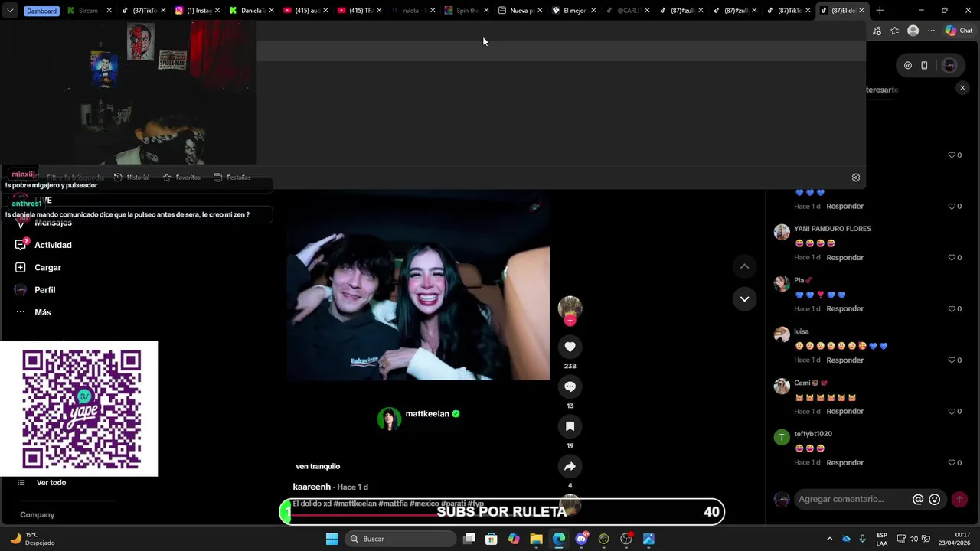Open Favoritos in the search panel

tap(181, 178)
